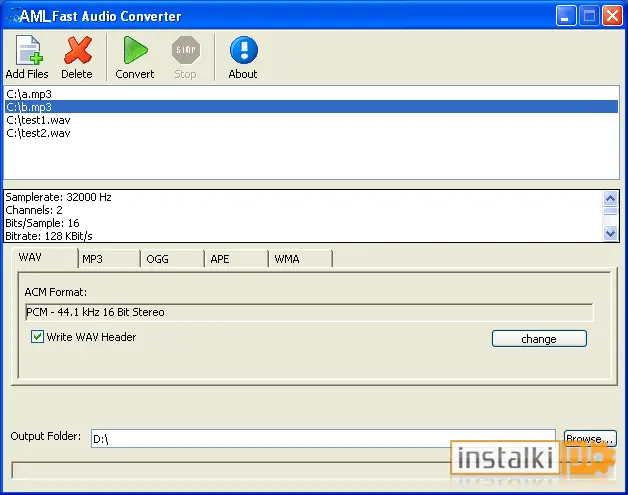Close the AML Fast Audio Converter window
Viewport: 628px width, 495px height.
click(612, 16)
